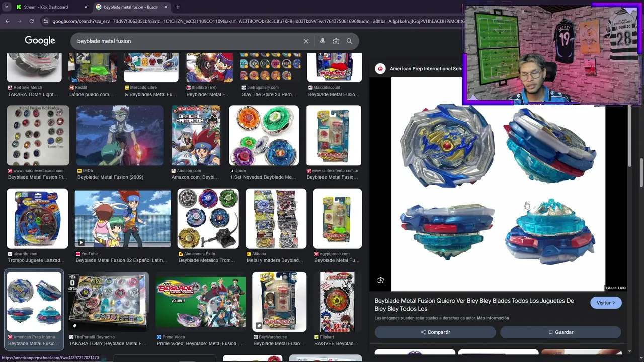Open maionesedacasa.com Metal Fusion Beyblades image
644x362 pixels.
click(38, 135)
